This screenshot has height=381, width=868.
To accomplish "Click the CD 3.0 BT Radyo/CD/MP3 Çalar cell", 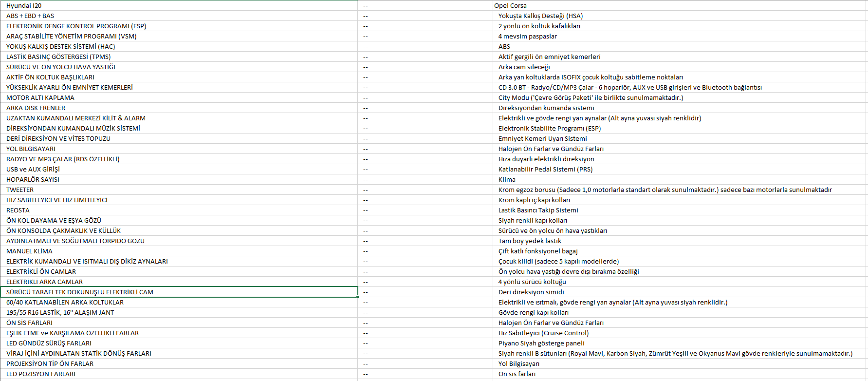I will (680, 87).
